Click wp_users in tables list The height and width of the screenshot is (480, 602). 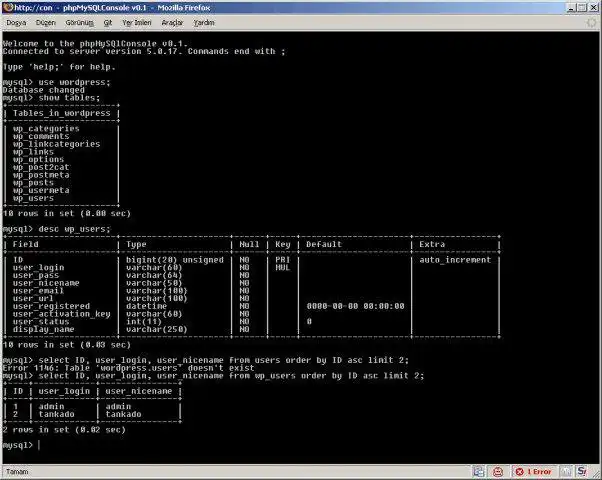pos(33,198)
